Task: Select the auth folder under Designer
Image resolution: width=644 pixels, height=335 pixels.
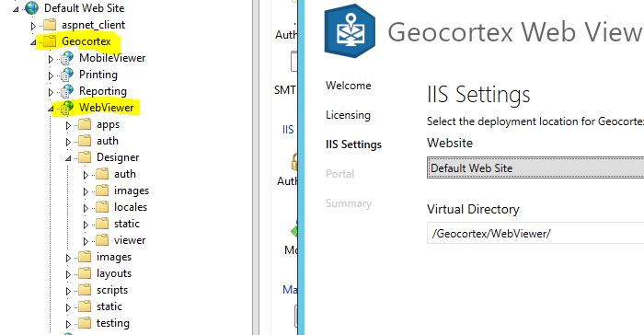Action: (125, 174)
